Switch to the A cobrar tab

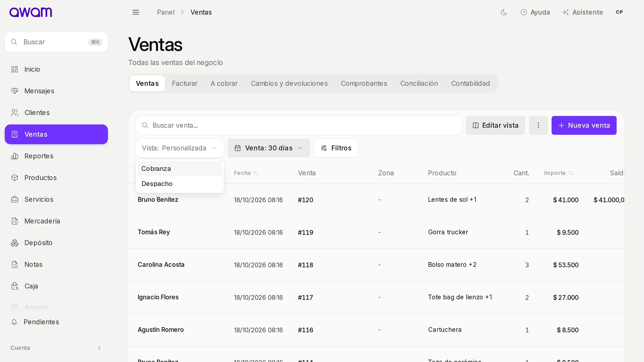(224, 83)
